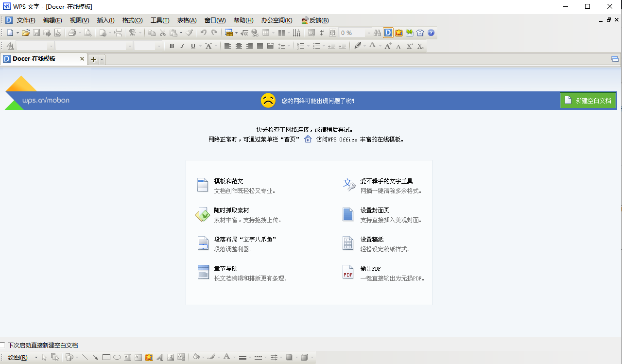Click the Redo arrow
This screenshot has height=364, width=622.
point(214,33)
